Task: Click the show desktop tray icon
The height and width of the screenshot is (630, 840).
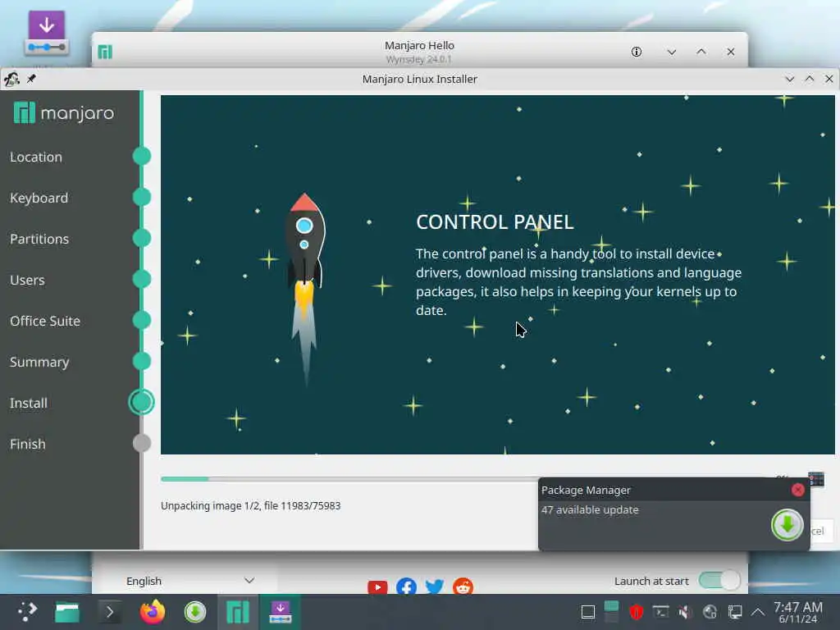Action: (587, 612)
